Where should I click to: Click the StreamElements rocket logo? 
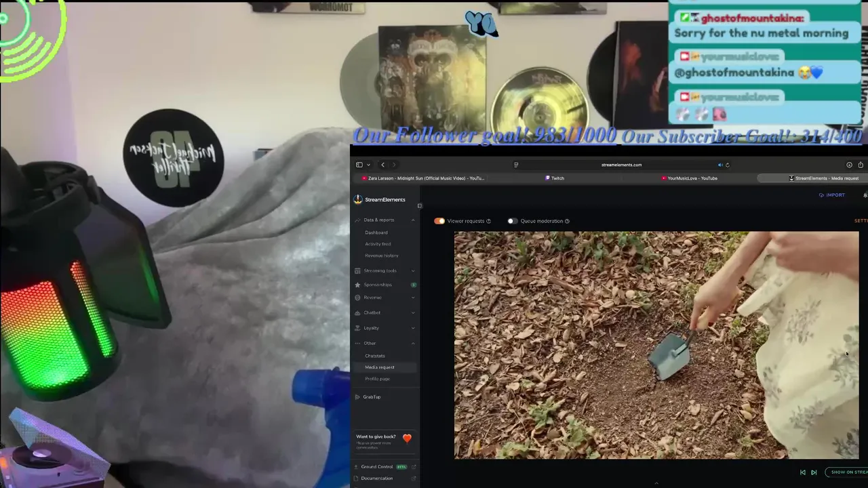coord(358,199)
